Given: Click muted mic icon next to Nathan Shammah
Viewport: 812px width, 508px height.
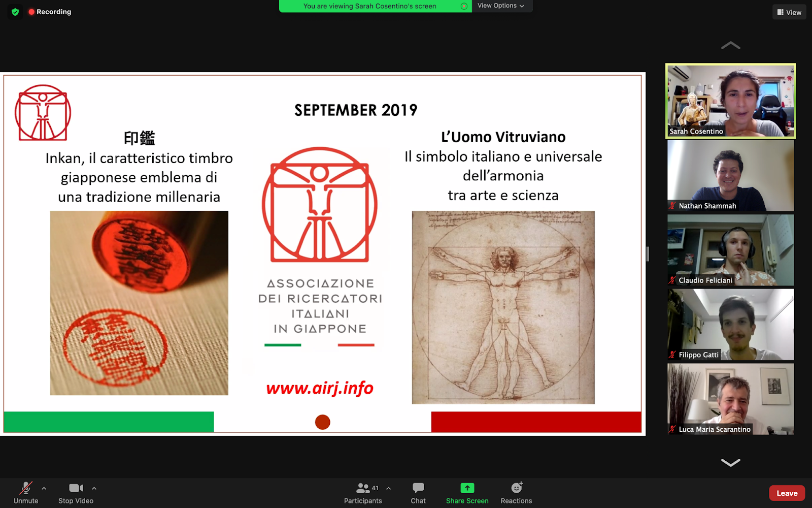Looking at the screenshot, I should pos(672,206).
